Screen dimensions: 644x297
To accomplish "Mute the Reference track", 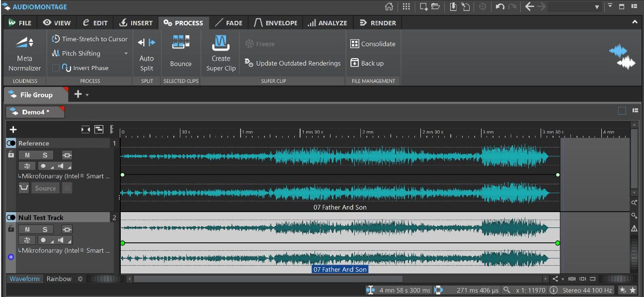I will [x=27, y=155].
